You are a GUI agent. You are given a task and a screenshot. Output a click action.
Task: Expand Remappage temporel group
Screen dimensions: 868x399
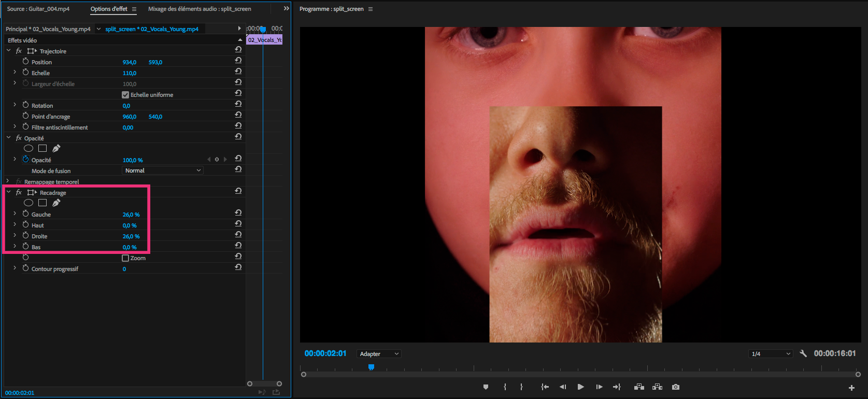(8, 181)
